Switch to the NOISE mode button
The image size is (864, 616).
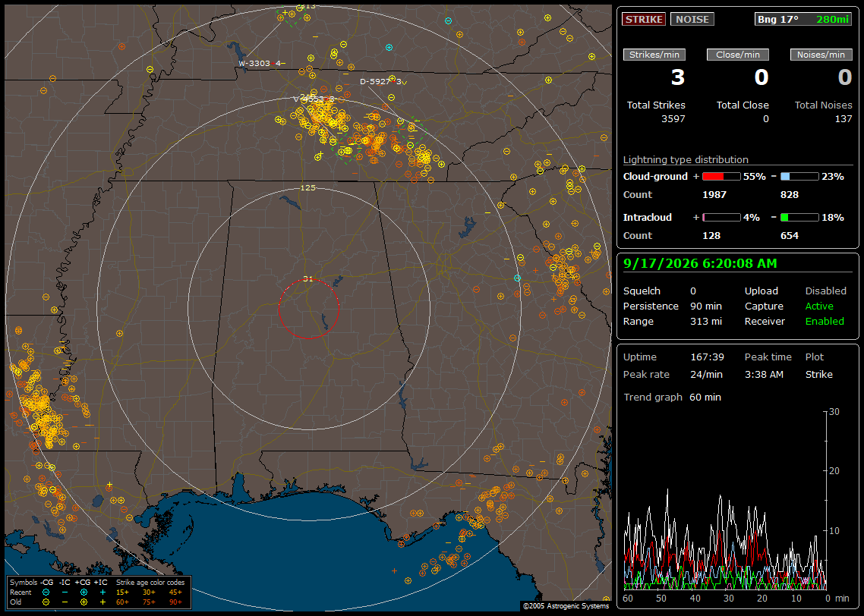[692, 19]
